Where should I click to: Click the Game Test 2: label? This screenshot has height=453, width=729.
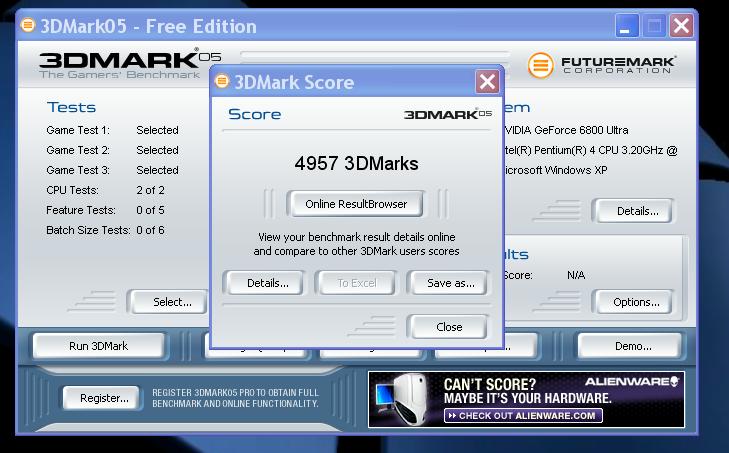78,150
